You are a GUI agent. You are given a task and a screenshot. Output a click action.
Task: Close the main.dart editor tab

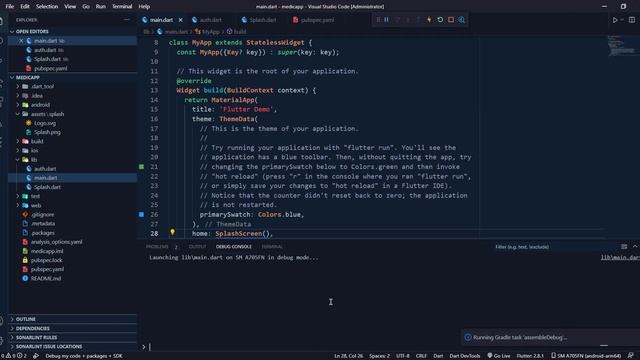point(180,20)
